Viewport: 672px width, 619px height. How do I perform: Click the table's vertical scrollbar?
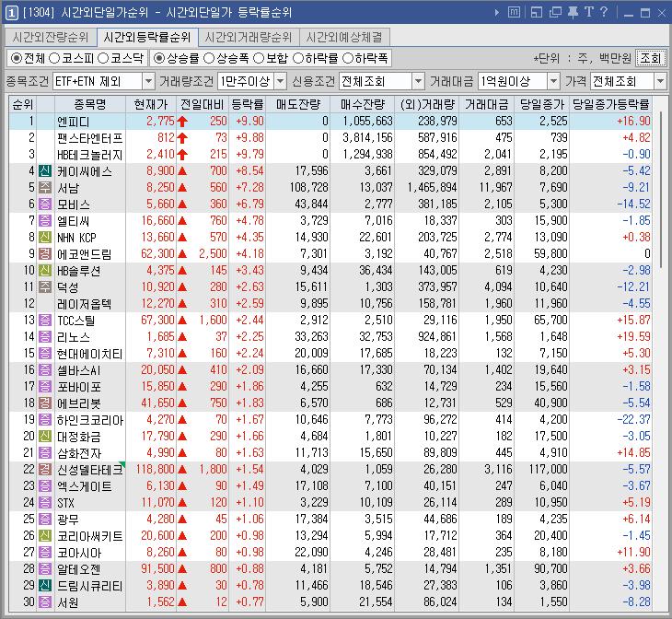[x=661, y=189]
